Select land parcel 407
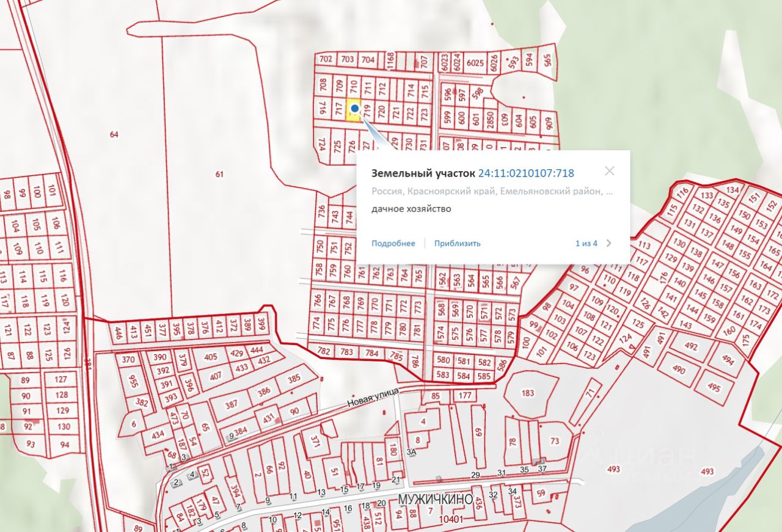 216,376
